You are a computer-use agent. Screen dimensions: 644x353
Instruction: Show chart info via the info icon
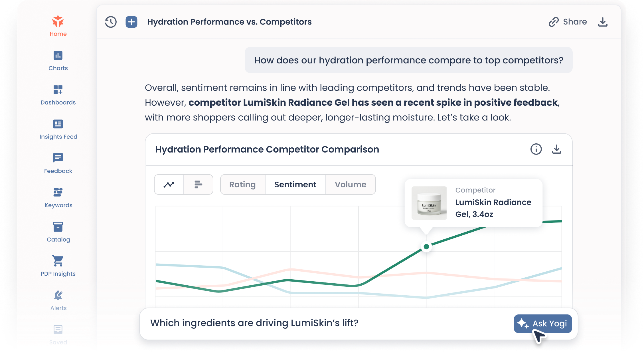coord(536,149)
